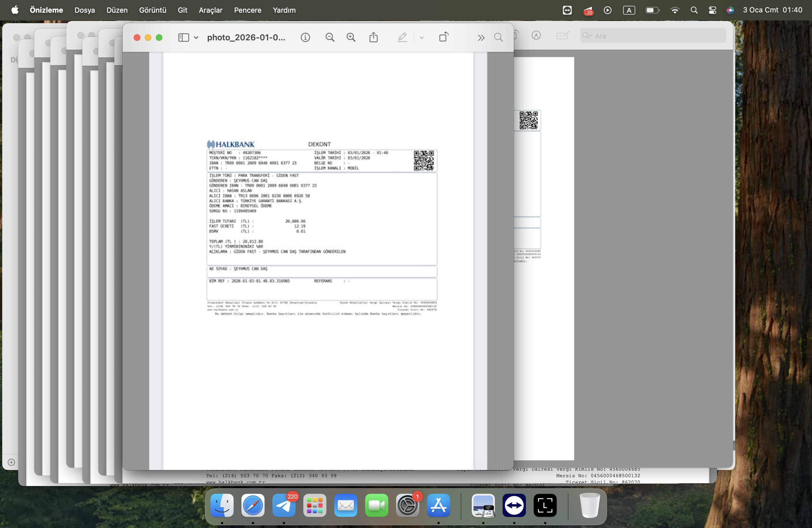Click the add button at bottom-left window
Image resolution: width=812 pixels, height=528 pixels.
11,462
